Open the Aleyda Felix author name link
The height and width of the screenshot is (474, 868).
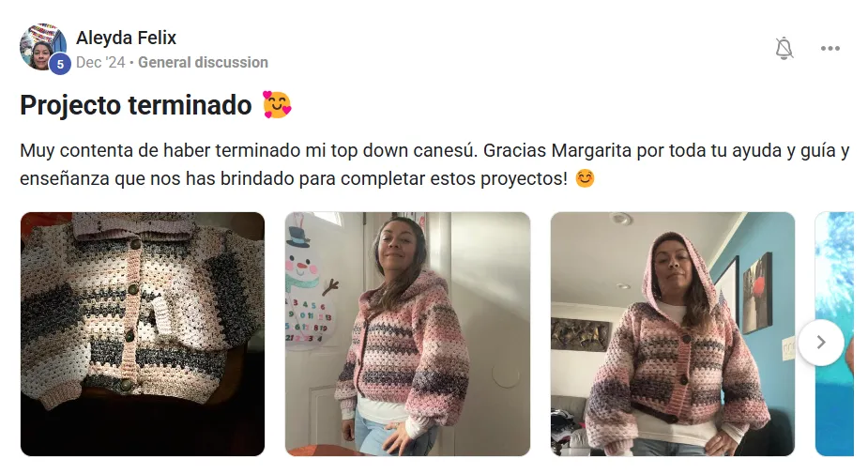coord(127,38)
